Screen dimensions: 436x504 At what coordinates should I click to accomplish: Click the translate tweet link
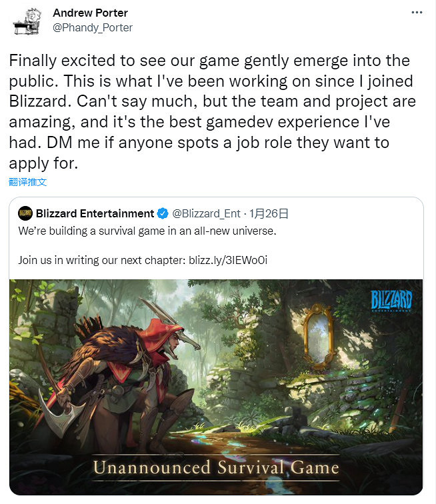coord(27,182)
